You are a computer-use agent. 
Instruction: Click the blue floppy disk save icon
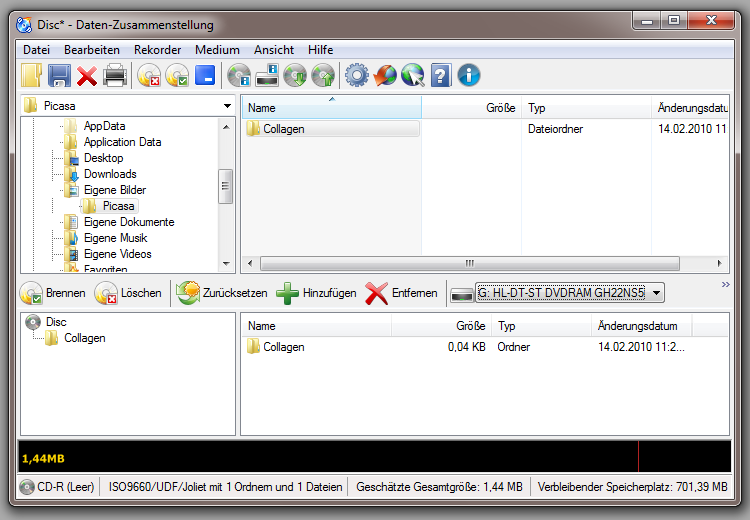pos(59,75)
